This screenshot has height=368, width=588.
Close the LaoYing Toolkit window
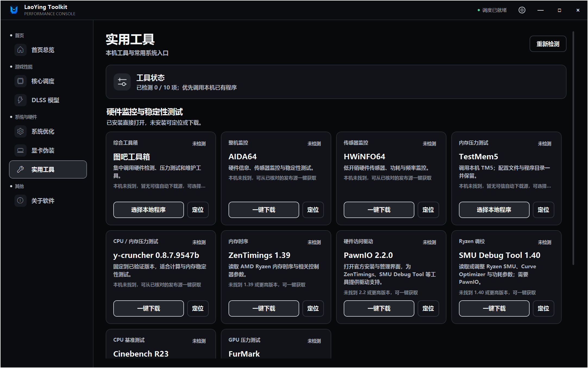pos(578,10)
